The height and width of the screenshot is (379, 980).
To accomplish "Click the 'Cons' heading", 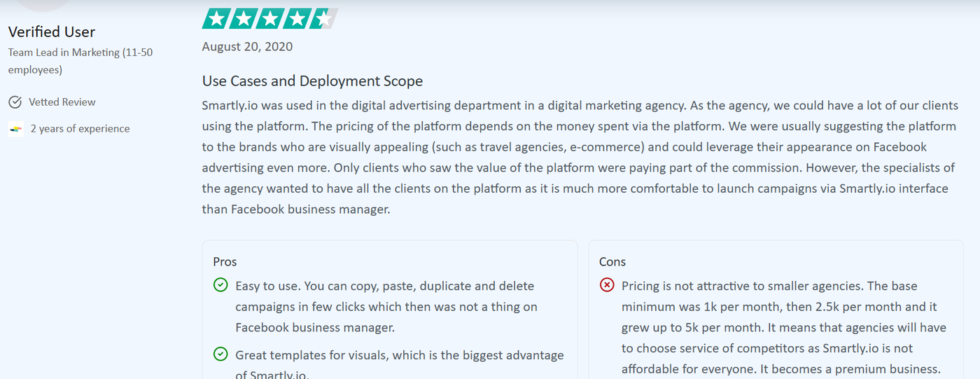I will [612, 262].
